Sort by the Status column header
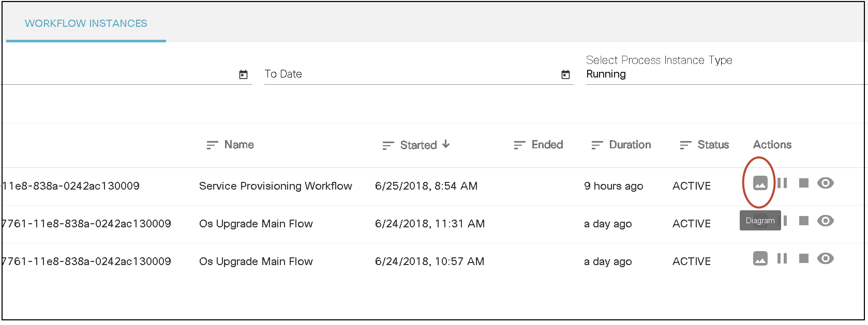This screenshot has width=868, height=325. coord(713,145)
